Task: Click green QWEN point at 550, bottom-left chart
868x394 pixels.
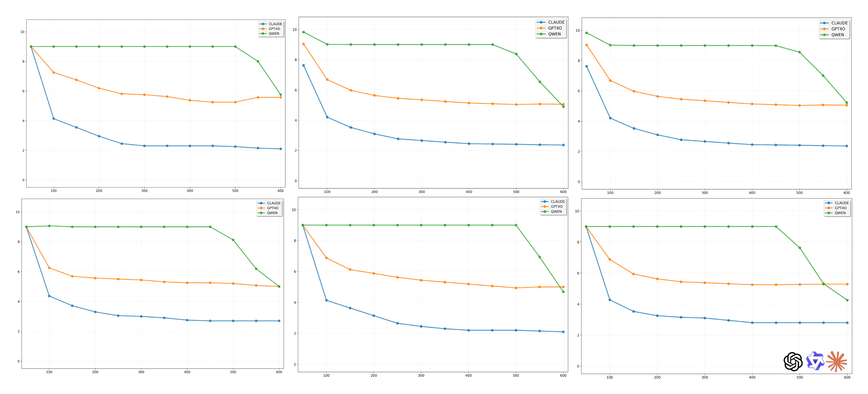Action: [256, 269]
